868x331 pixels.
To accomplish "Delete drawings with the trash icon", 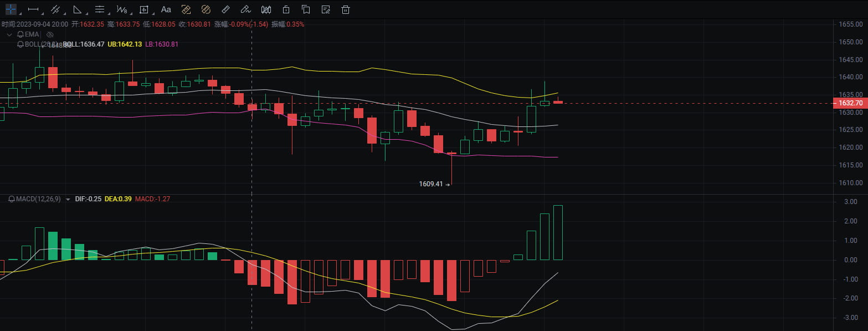I will 346,9.
